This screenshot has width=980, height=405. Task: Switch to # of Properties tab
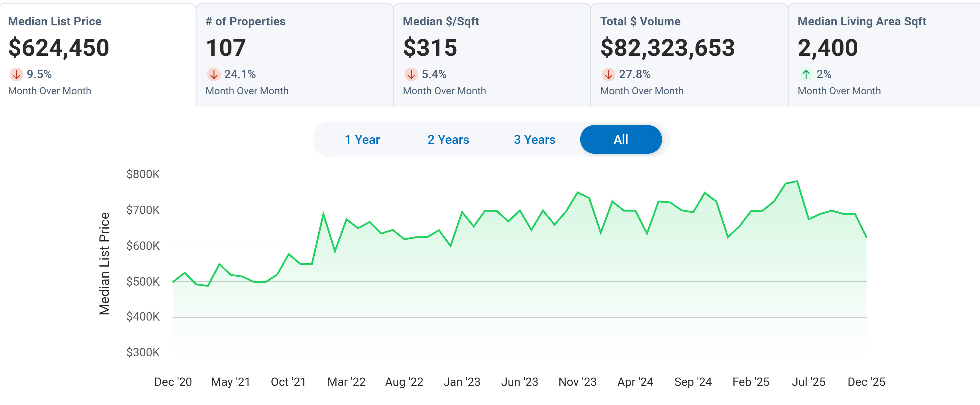point(245,21)
